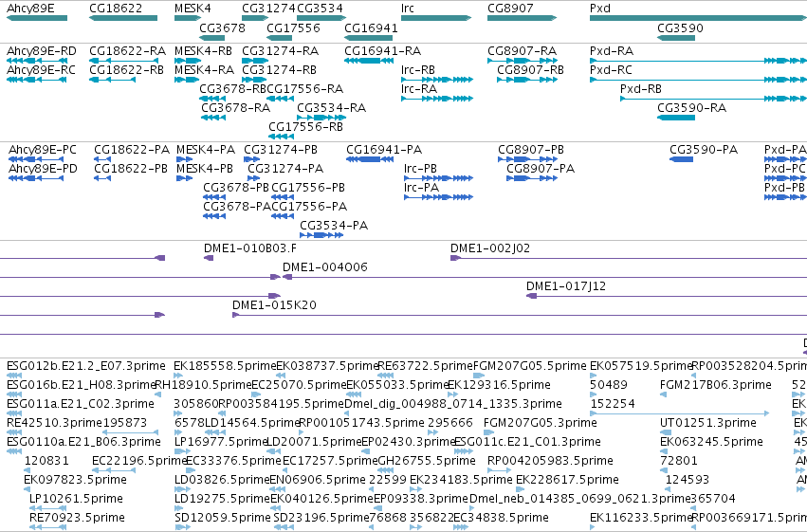Select transcript CG18622-RB
The image size is (807, 532).
coord(127,70)
